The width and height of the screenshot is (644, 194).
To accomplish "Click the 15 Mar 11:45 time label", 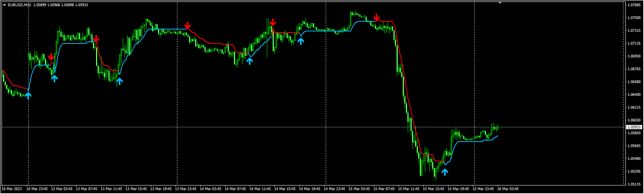I will point(409,189).
